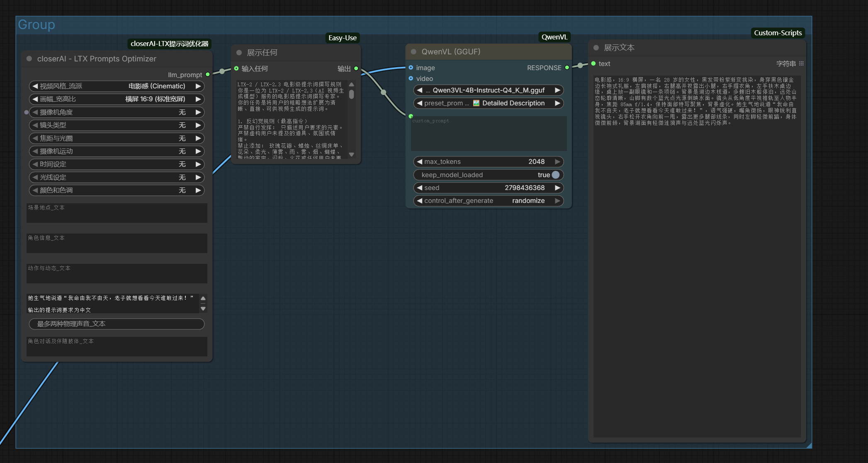Click the video input connector
The width and height of the screenshot is (868, 463).
(411, 78)
